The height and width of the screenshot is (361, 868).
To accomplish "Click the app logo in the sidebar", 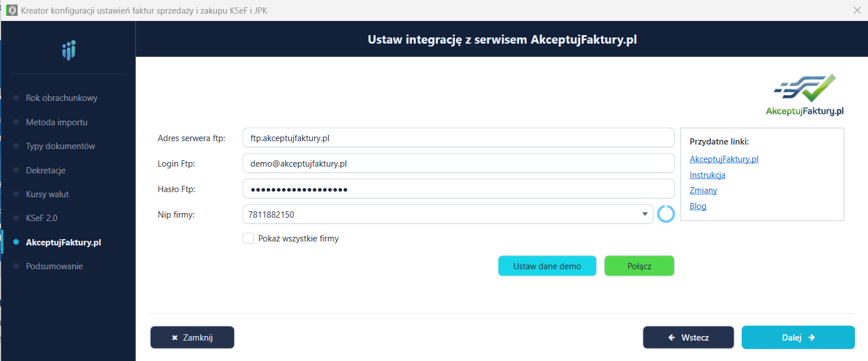I will click(69, 50).
